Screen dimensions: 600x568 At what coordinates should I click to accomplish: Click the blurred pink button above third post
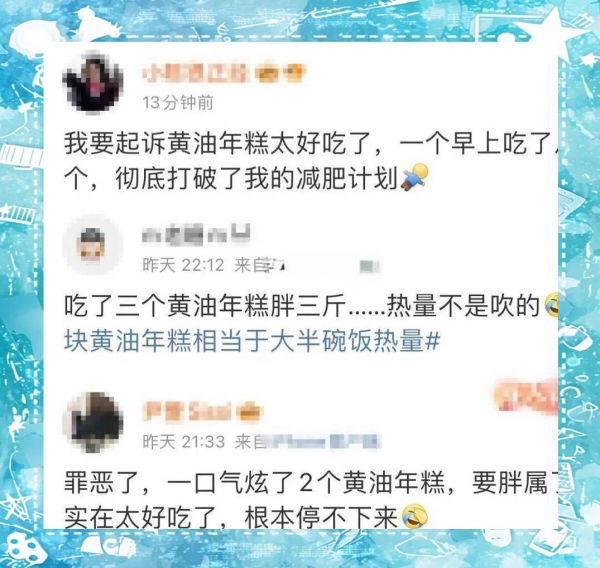[525, 396]
